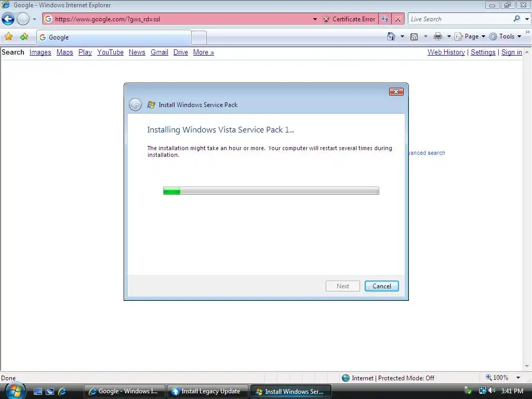Click the 3:41 PM clock
This screenshot has height=399, width=532.
512,391
